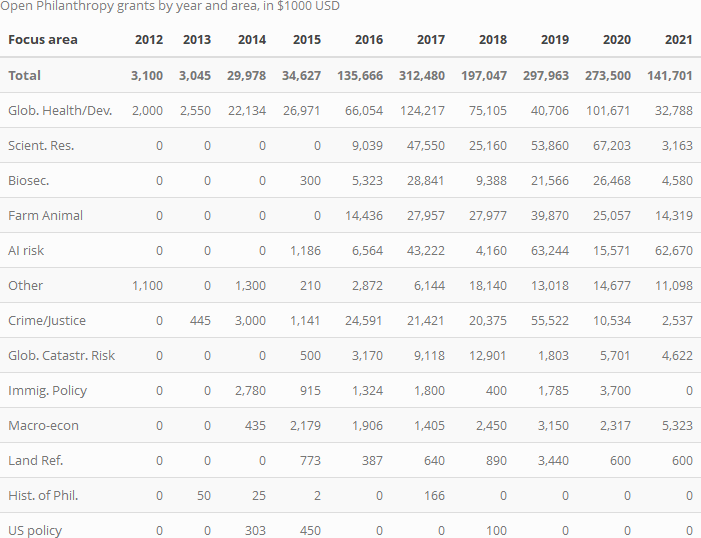This screenshot has height=538, width=701.
Task: Select Crime/Justice 2013 value 445
Action: point(200,320)
